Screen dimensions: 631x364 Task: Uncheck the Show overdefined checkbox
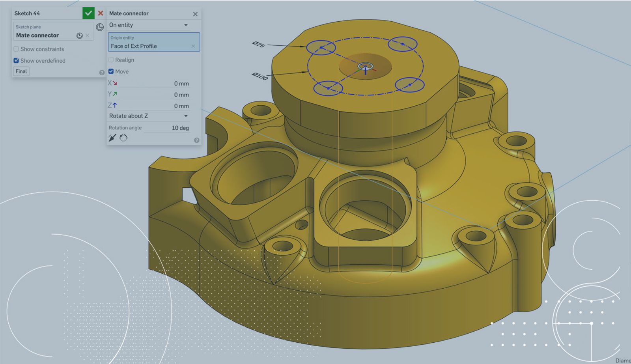point(16,60)
